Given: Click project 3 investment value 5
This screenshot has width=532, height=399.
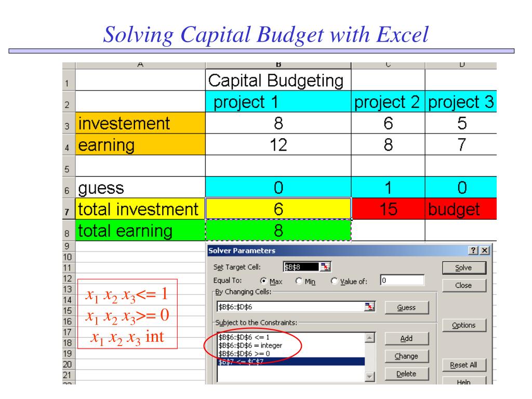Looking at the screenshot, I should coord(461,123).
